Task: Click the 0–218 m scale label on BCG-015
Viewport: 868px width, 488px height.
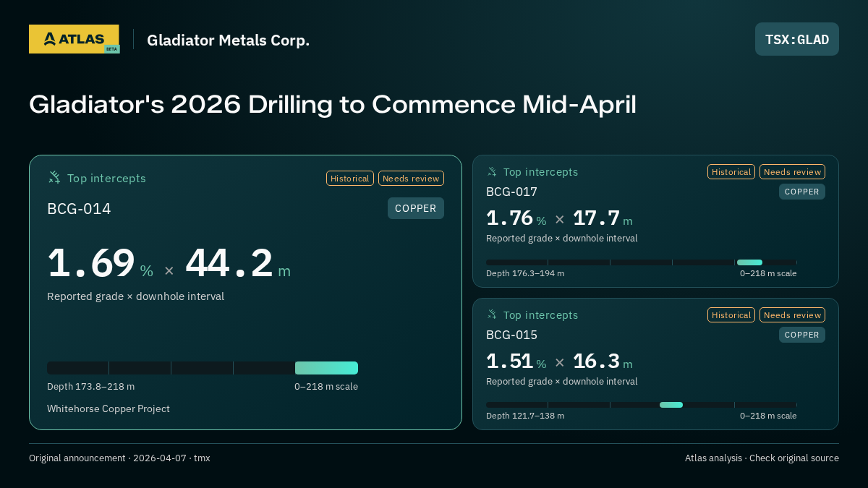Action: click(768, 416)
